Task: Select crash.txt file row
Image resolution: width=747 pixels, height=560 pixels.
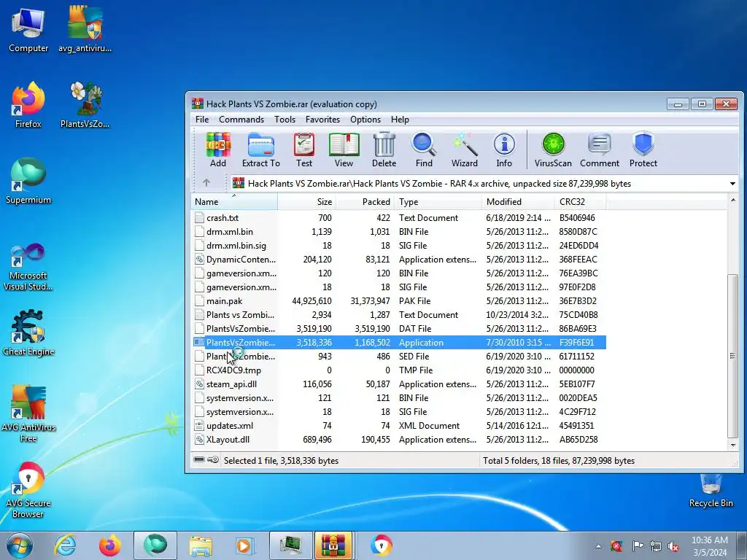Action: (399, 217)
